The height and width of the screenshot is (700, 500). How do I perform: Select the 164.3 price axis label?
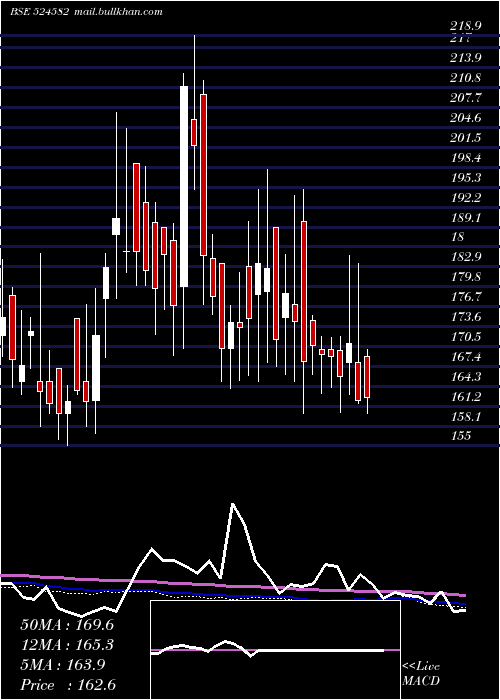pos(466,377)
